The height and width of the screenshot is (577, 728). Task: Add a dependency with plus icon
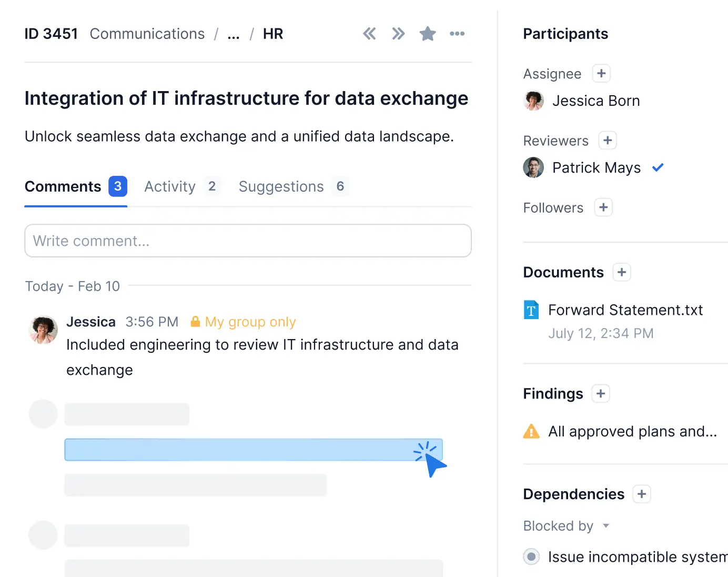[x=642, y=494]
